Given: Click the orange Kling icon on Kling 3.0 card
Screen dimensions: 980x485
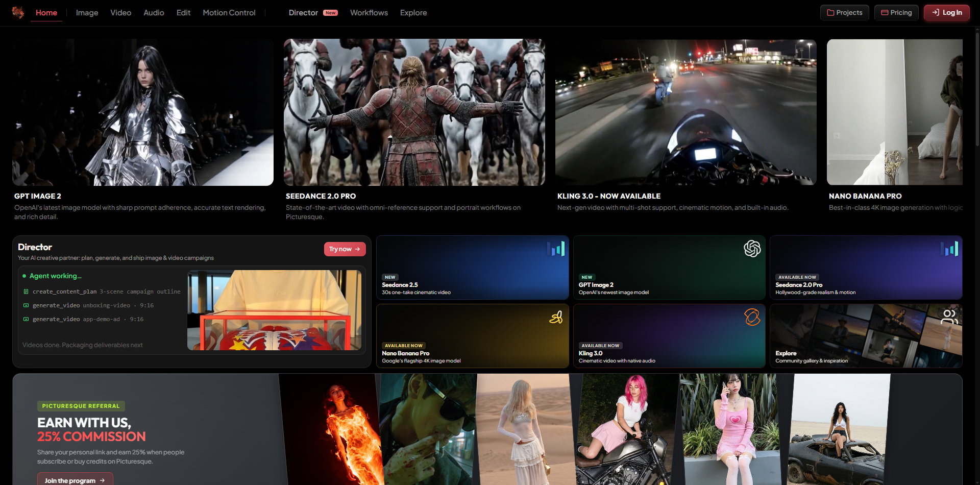Looking at the screenshot, I should click(x=752, y=317).
